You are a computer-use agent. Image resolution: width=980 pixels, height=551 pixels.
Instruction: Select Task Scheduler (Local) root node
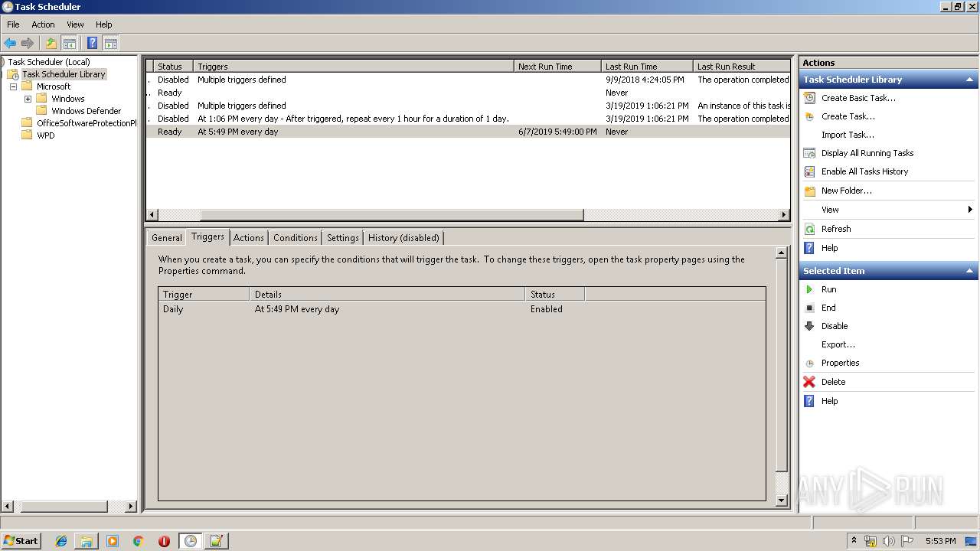pyautogui.click(x=49, y=62)
